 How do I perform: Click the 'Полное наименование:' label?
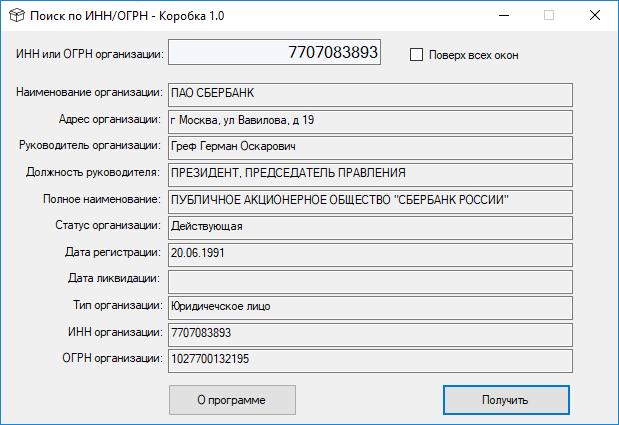[x=102, y=199]
